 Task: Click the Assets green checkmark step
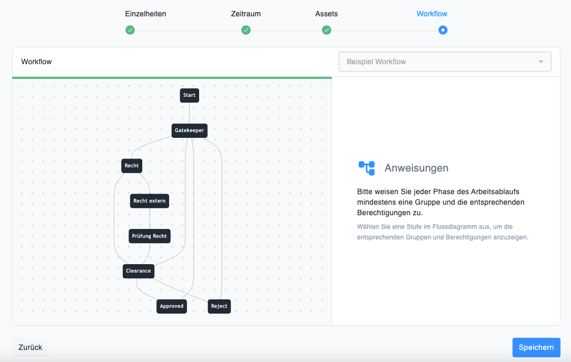326,30
